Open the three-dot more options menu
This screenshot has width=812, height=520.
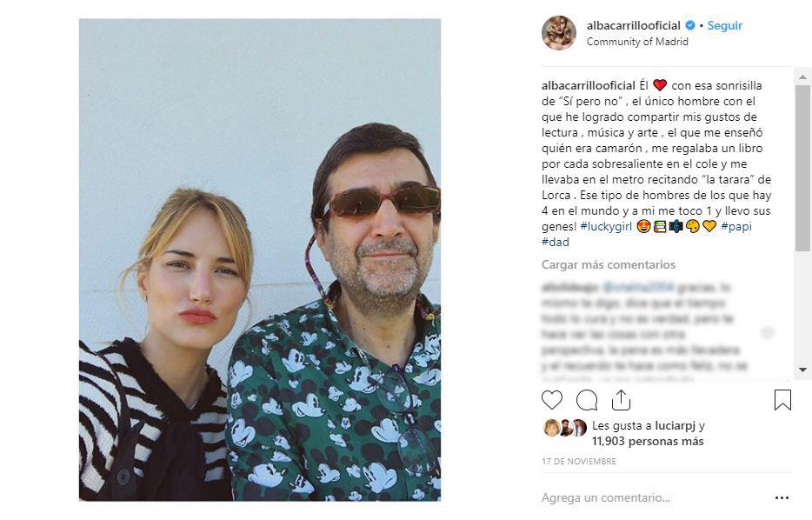tap(782, 498)
